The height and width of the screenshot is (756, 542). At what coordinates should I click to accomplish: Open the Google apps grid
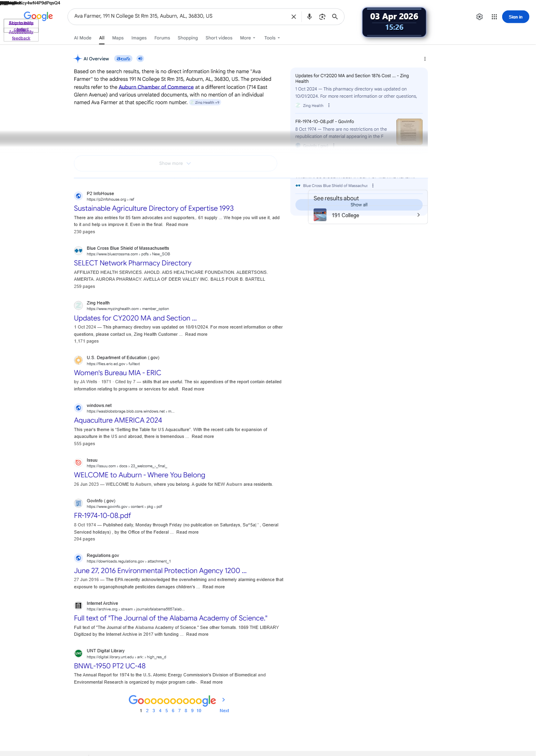494,17
